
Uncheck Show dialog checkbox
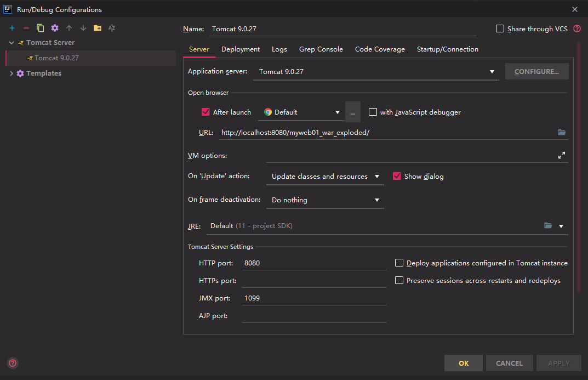[x=397, y=176]
